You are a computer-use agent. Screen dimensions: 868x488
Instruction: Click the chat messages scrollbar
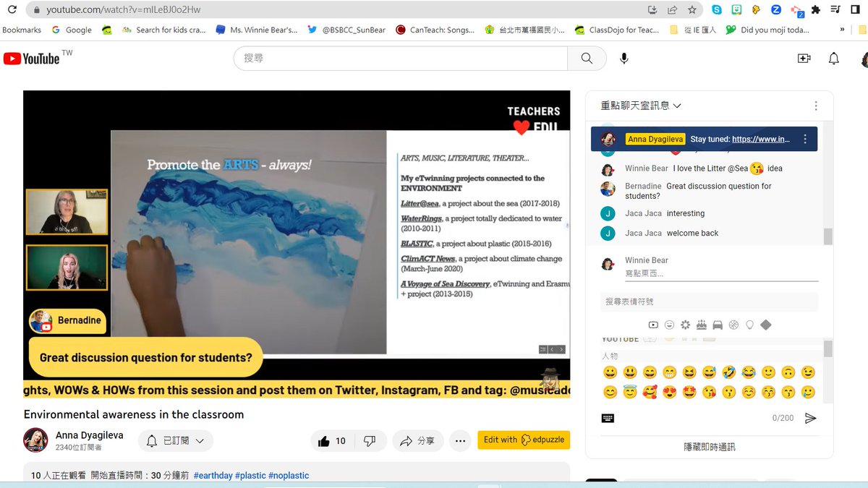coord(827,236)
